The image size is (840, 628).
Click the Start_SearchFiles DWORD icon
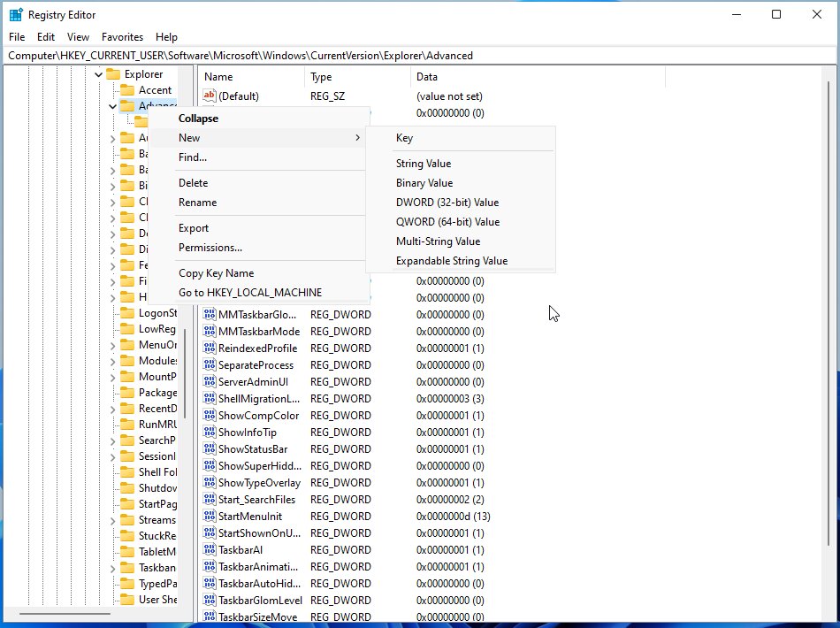209,500
